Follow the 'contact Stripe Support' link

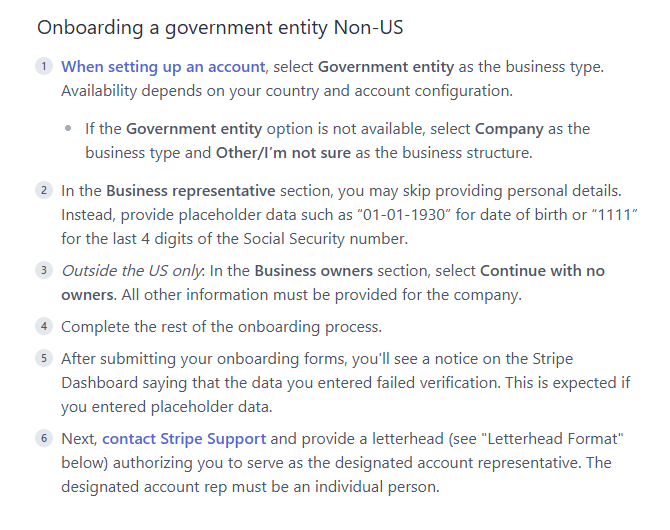coord(184,439)
